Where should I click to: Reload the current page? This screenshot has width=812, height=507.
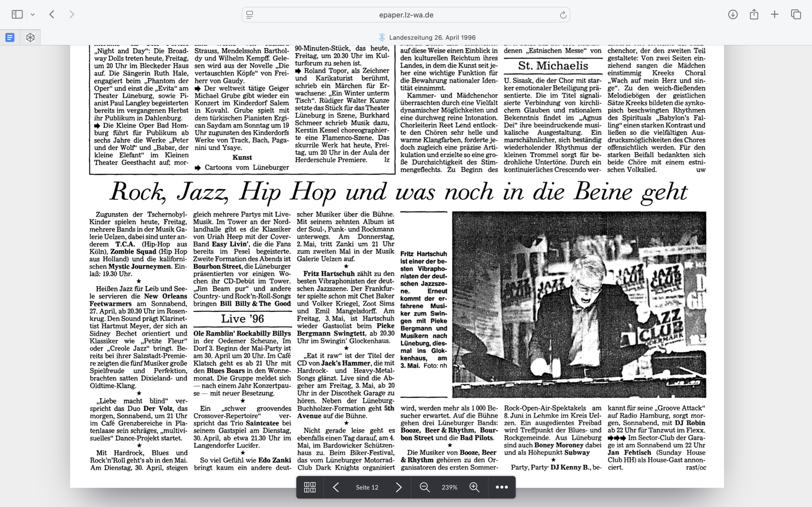pos(563,15)
